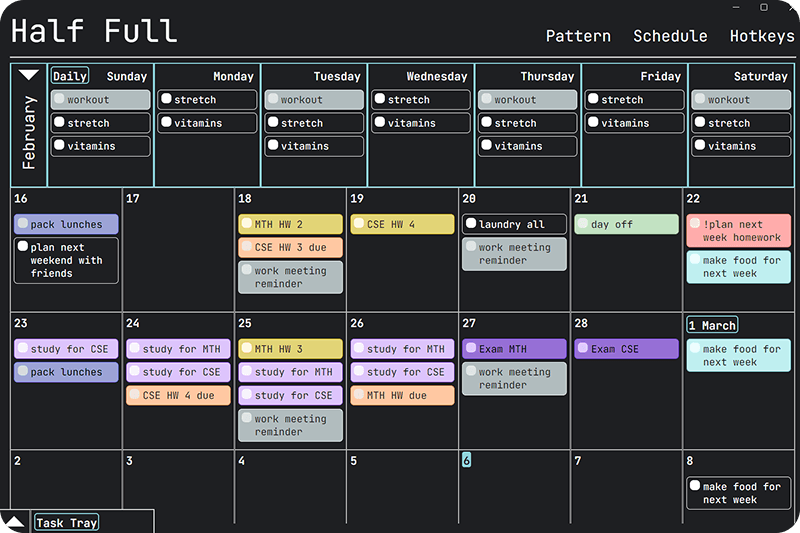Viewport: 800px width, 533px height.
Task: Select study for MTH on the 25th
Action: (x=290, y=372)
